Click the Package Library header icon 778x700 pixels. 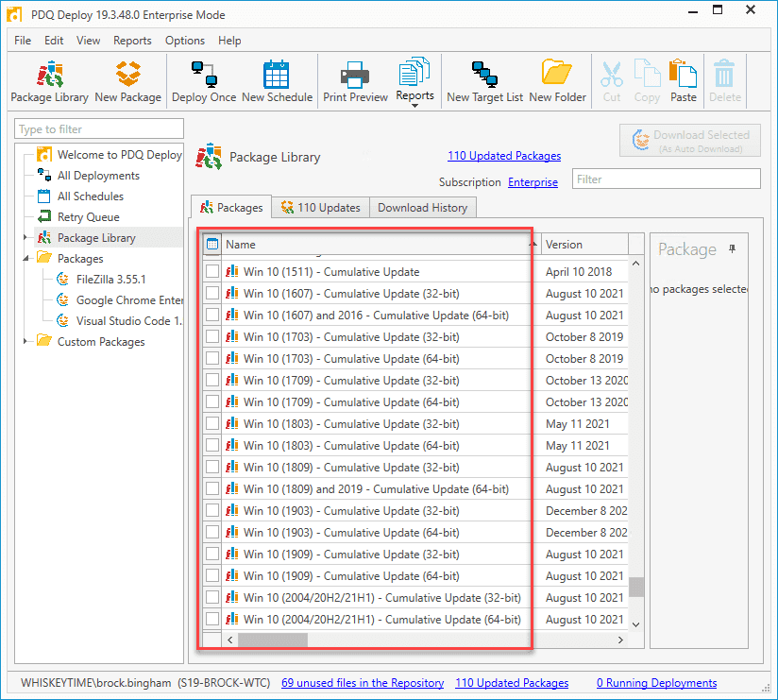[x=209, y=157]
